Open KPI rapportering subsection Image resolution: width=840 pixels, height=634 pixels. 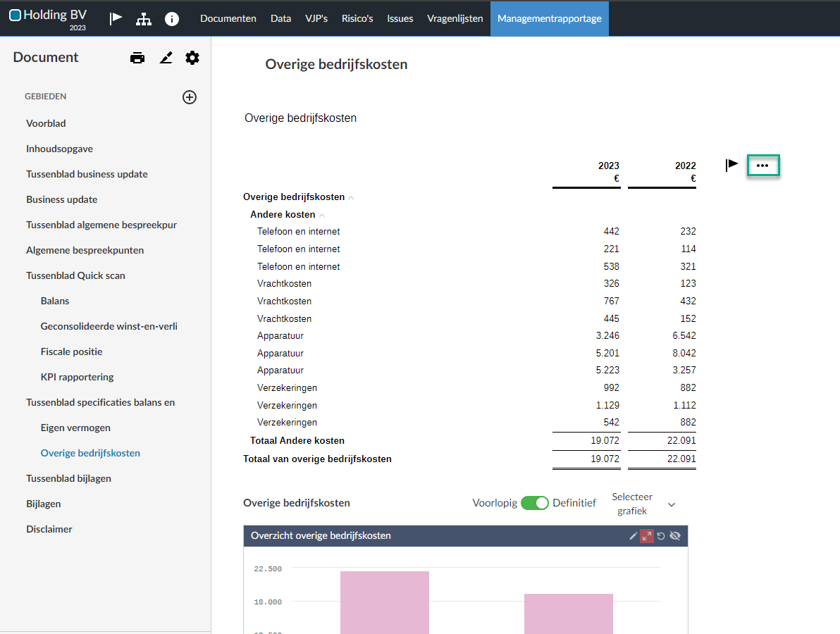[77, 377]
